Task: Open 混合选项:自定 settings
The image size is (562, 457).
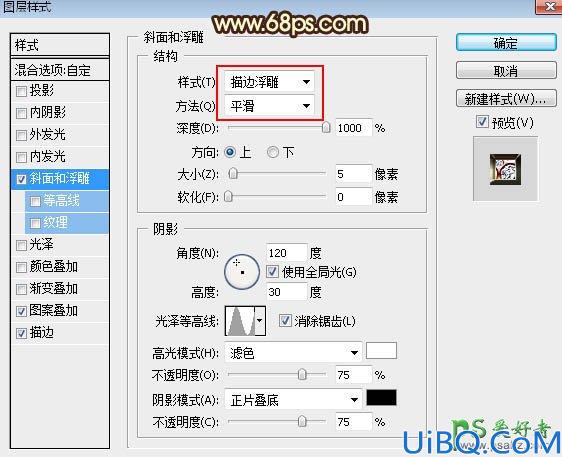Action: point(60,70)
